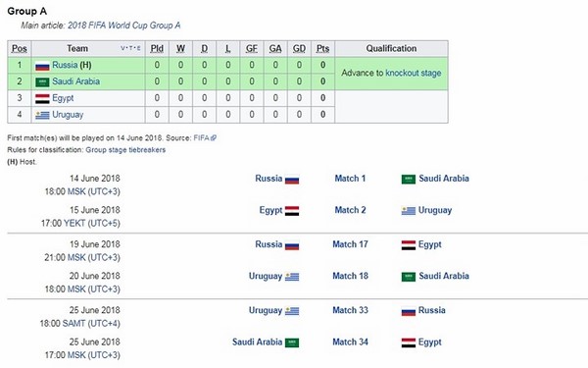Image resolution: width=588 pixels, height=368 pixels.
Task: Open the knockout stage link
Action: tap(414, 73)
